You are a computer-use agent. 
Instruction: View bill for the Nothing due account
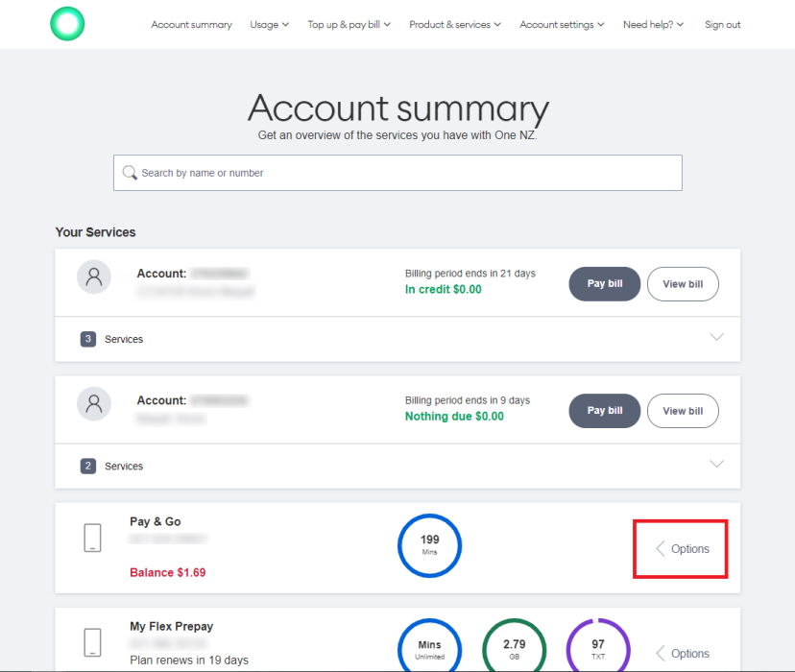click(x=683, y=411)
